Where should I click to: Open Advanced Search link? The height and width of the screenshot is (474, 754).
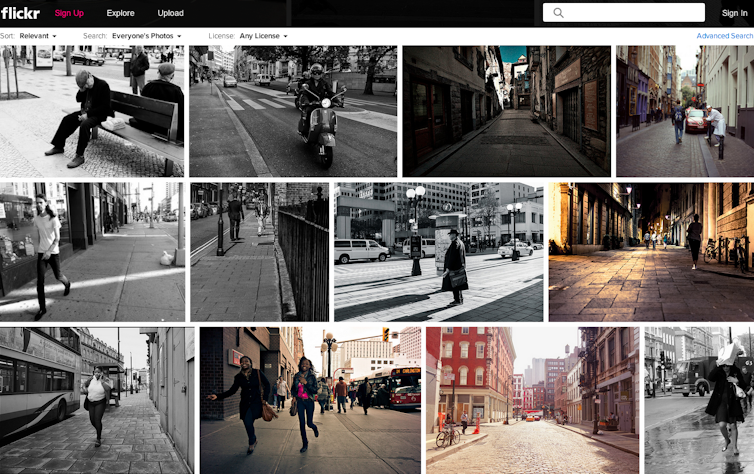coord(724,36)
